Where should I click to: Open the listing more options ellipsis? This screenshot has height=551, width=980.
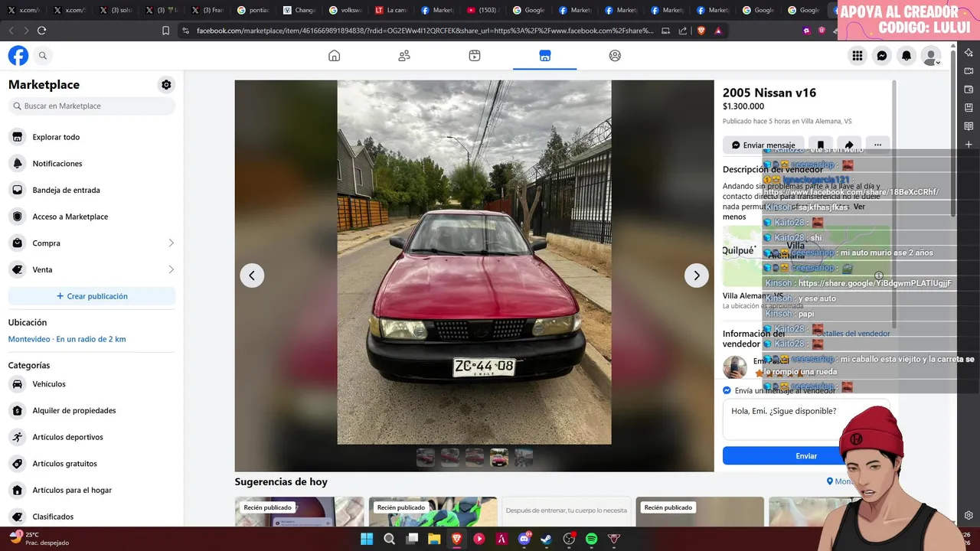click(877, 145)
